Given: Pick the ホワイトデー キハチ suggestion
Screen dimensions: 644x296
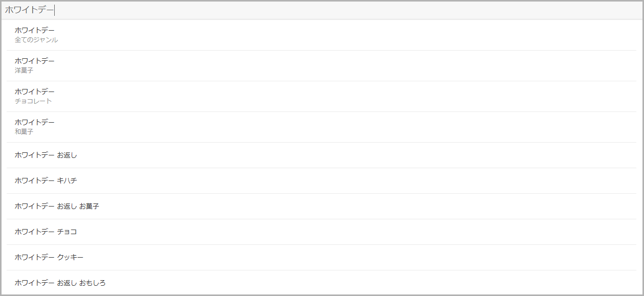Looking at the screenshot, I should pos(322,180).
